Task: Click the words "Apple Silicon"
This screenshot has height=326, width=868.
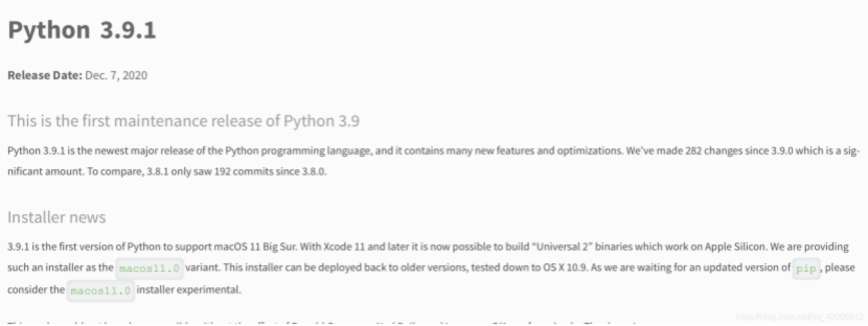Action: coord(735,247)
